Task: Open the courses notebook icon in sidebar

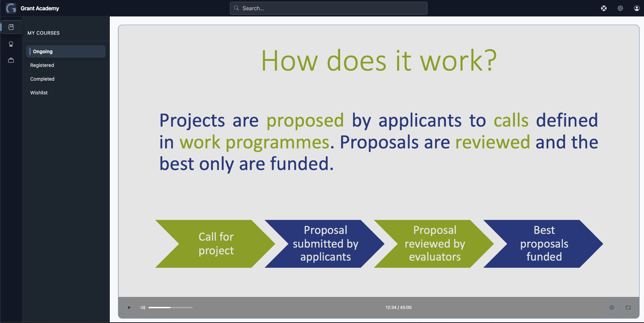Action: tap(11, 27)
